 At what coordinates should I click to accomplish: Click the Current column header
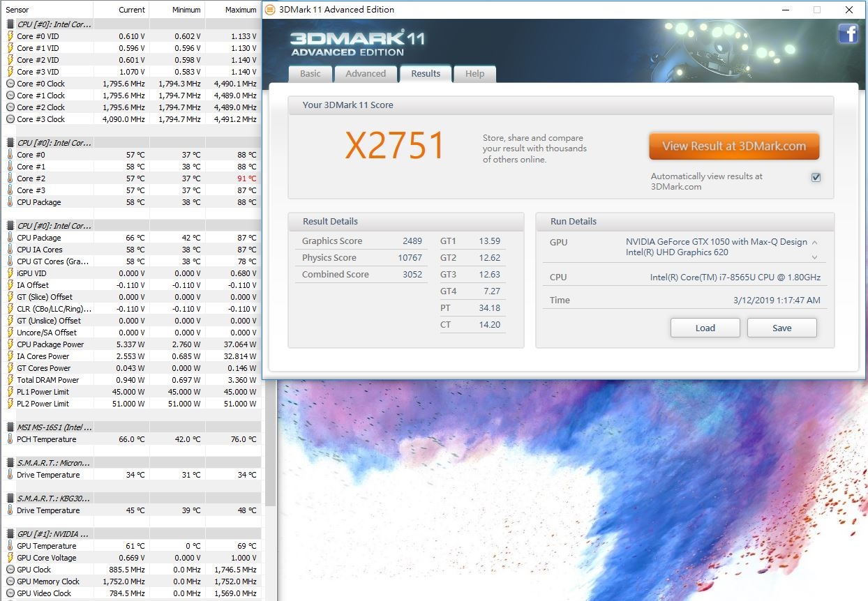coord(121,10)
